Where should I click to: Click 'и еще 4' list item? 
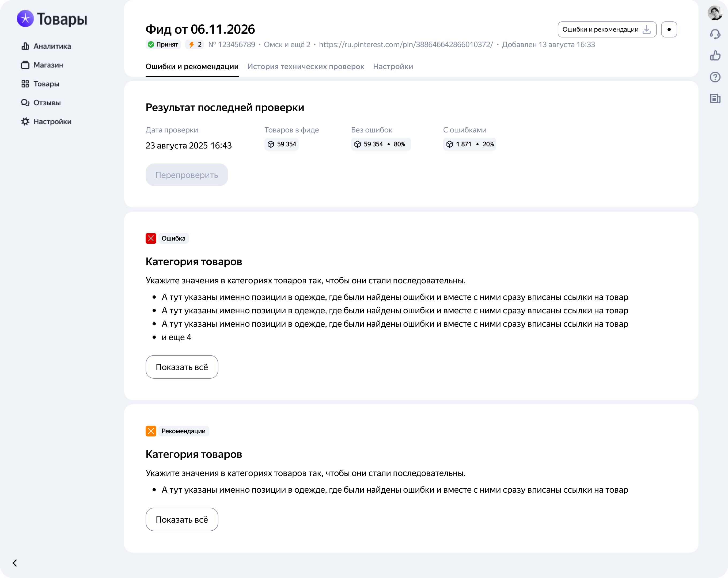pos(176,337)
